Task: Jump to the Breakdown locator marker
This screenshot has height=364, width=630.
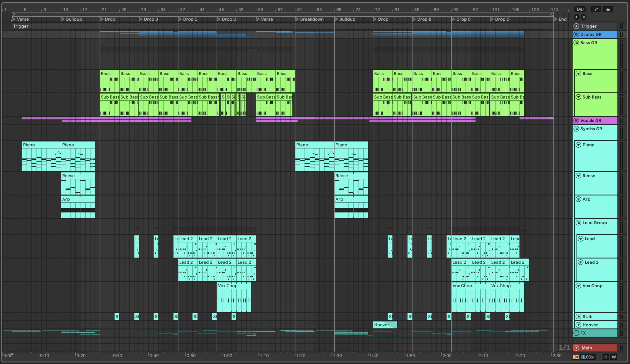Action: point(297,19)
